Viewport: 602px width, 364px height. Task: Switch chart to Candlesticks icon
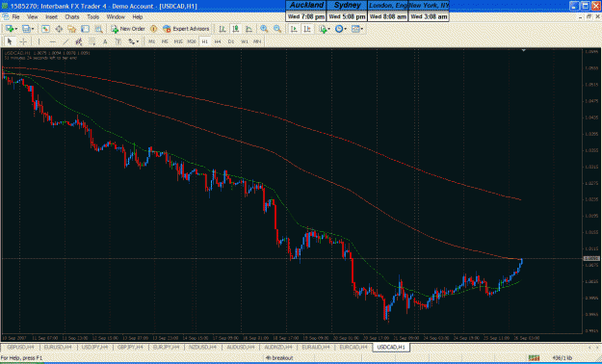tap(236, 29)
